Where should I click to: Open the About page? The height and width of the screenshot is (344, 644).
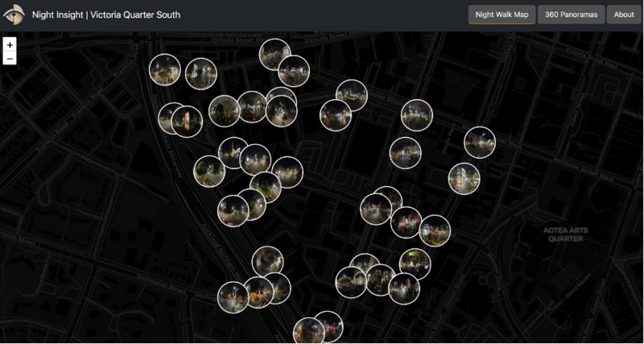624,15
